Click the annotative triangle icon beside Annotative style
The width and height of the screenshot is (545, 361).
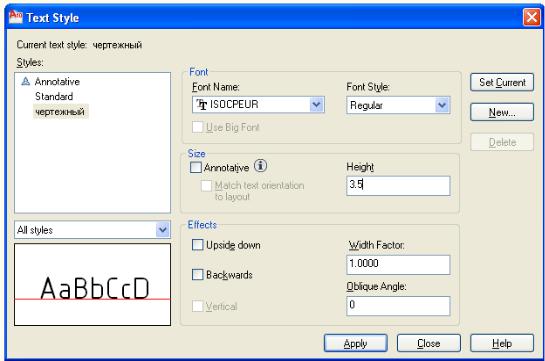click(25, 82)
